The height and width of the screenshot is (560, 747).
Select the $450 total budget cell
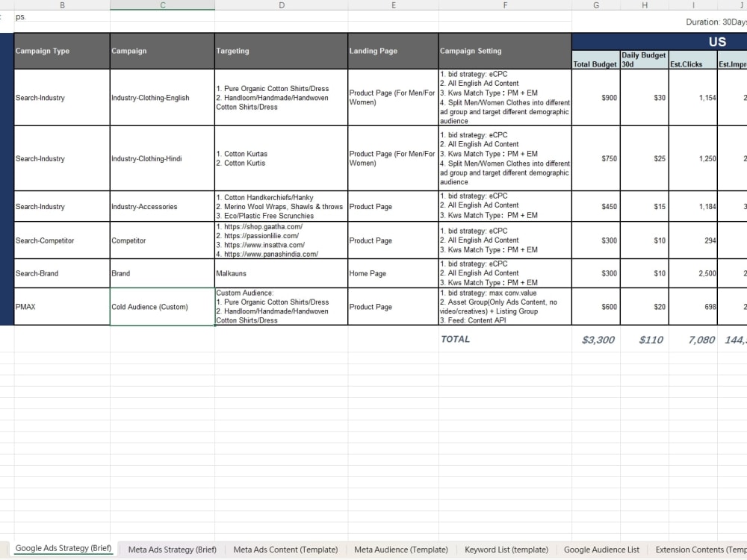point(596,207)
